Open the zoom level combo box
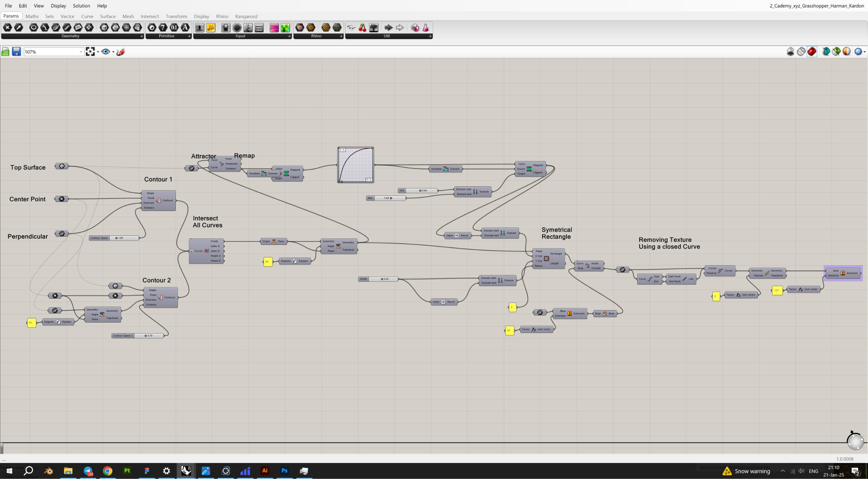868x479 pixels. (80, 52)
